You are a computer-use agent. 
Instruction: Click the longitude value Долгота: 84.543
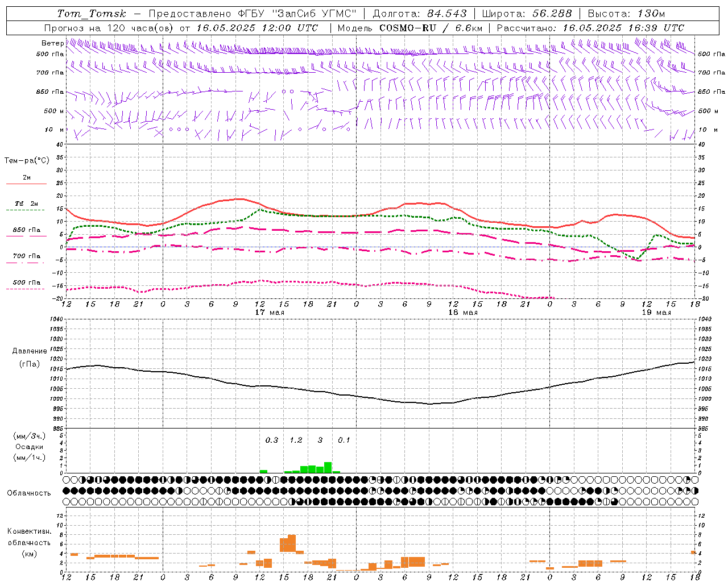[x=420, y=14]
